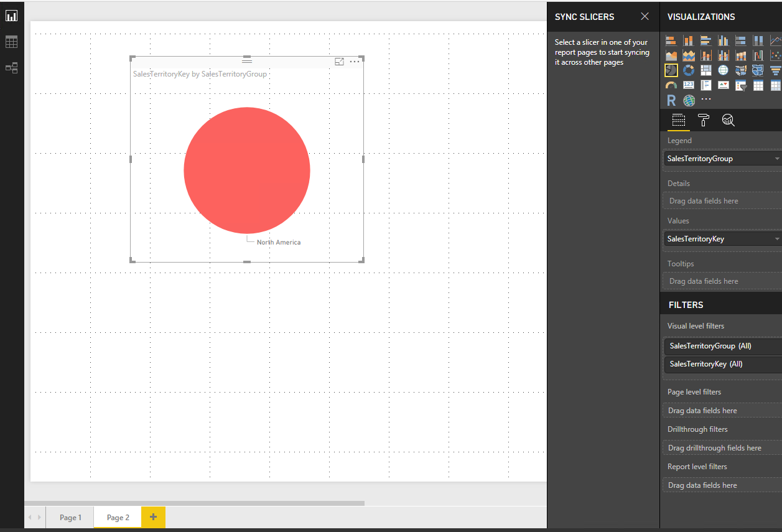Select the treemap visualization
This screenshot has width=782, height=532.
pos(706,70)
